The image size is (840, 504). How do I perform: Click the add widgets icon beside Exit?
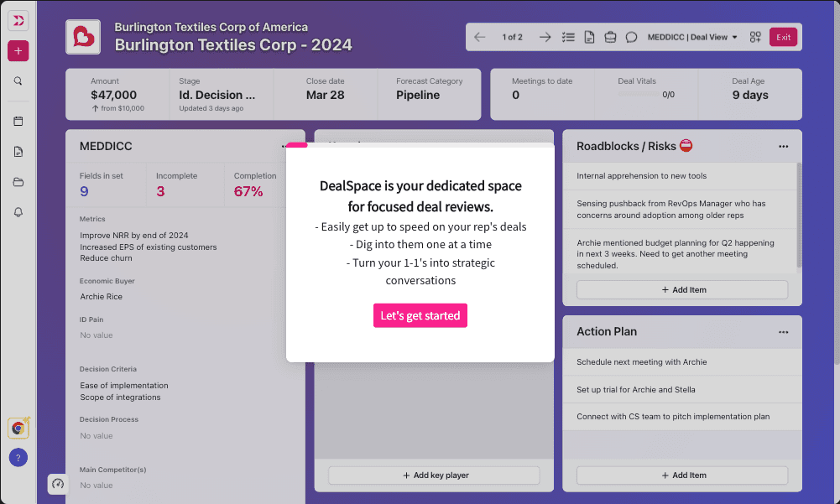click(755, 37)
